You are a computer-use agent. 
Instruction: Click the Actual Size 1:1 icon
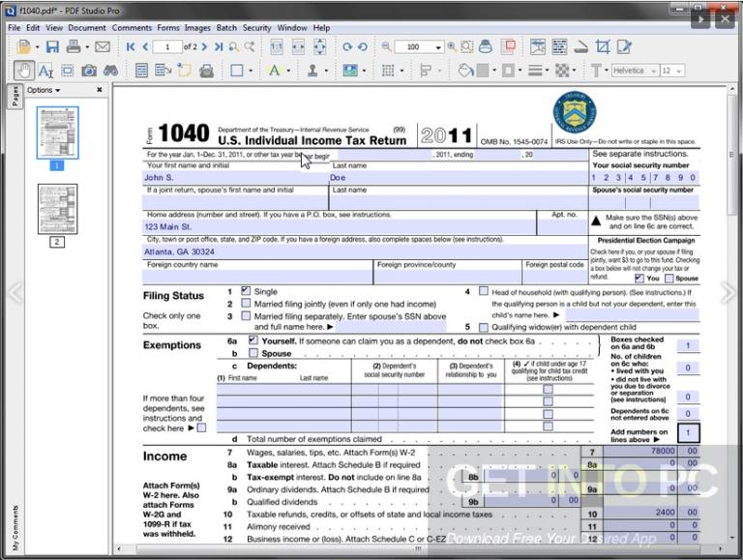277,46
